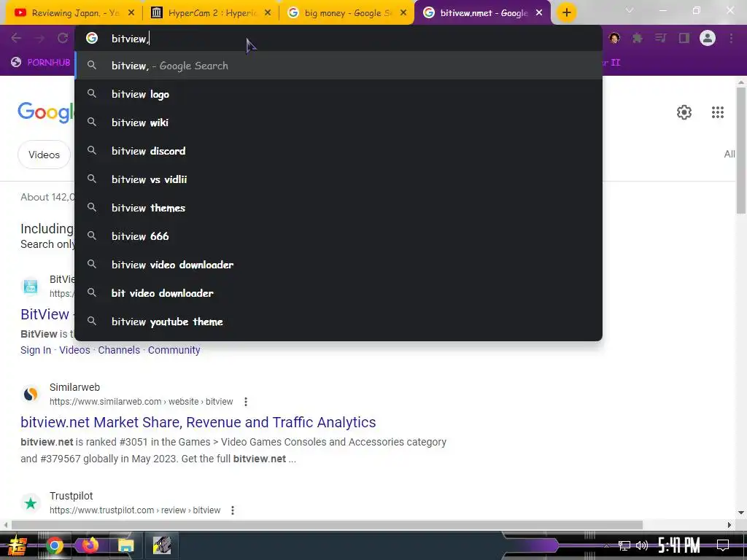Close the 'bitivew.nmet' tab

[x=539, y=13]
